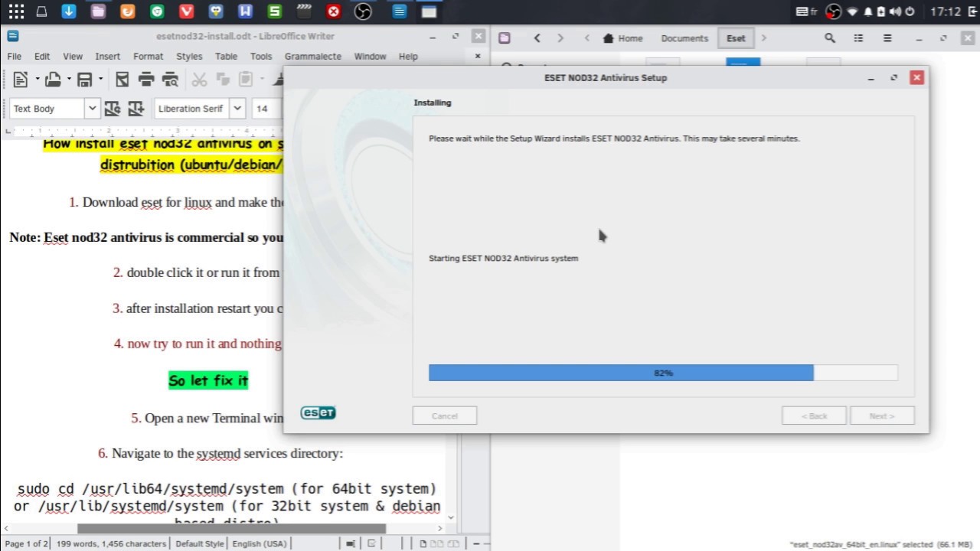Click the blue download arrow panel icon
The image size is (980, 551).
point(69,11)
